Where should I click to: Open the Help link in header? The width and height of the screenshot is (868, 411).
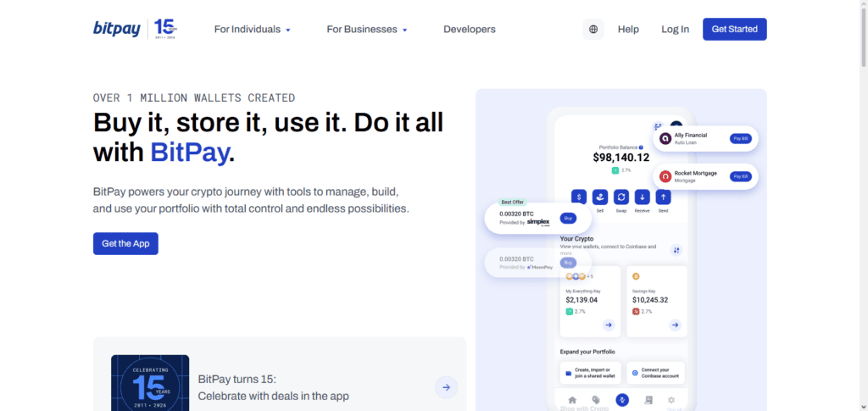[x=628, y=30]
